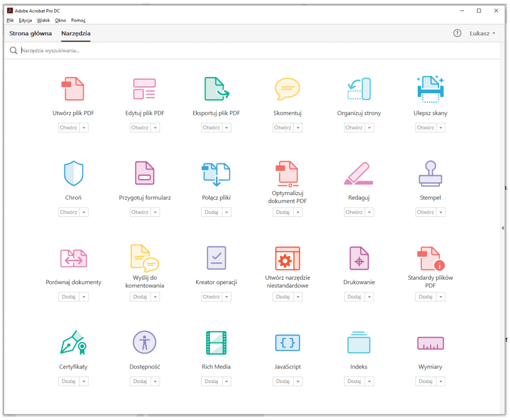Select the Rich Media film icon

pos(216,343)
